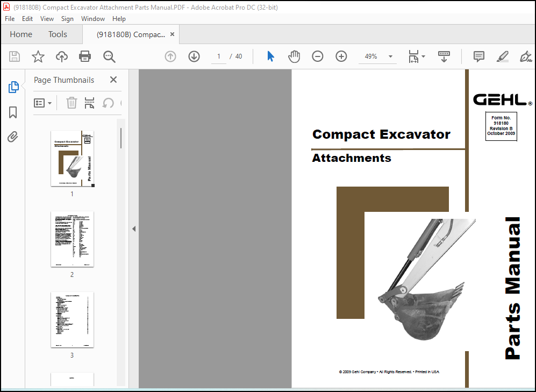Click the rotate pages counterclockwise icon
This screenshot has width=536, height=392.
pyautogui.click(x=108, y=103)
